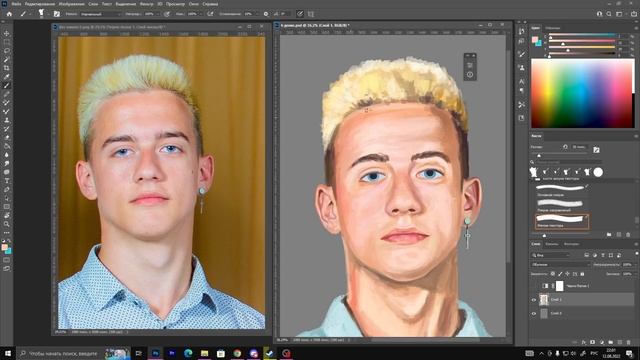The image size is (640, 360).
Task: Click the Home icon in the options bar
Action: [x=9, y=14]
